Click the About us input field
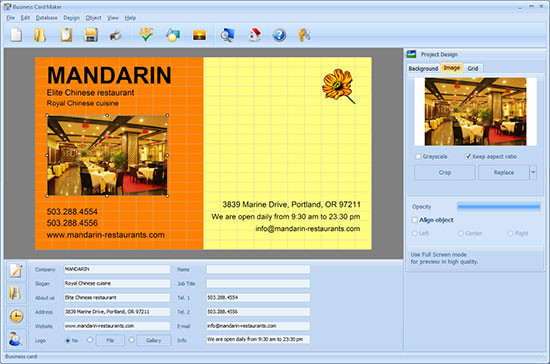 (117, 298)
